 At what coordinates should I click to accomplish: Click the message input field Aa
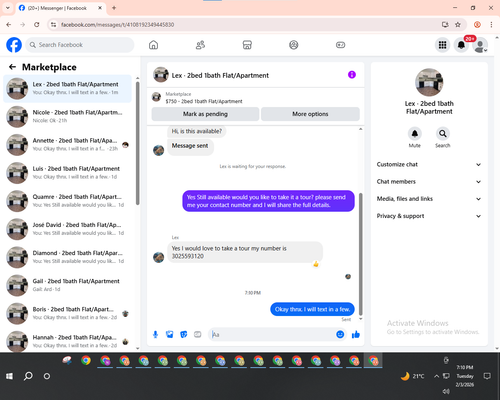tap(272, 334)
